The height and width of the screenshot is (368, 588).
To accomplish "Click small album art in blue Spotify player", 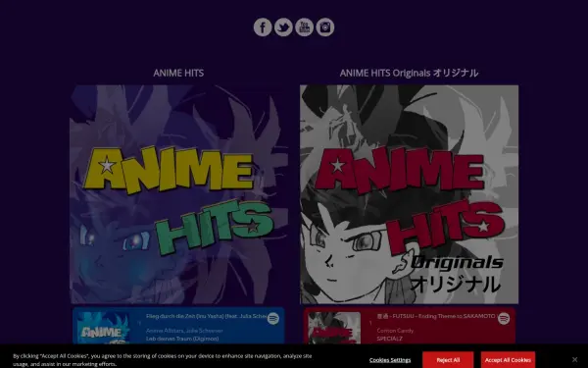I will click(x=104, y=328).
